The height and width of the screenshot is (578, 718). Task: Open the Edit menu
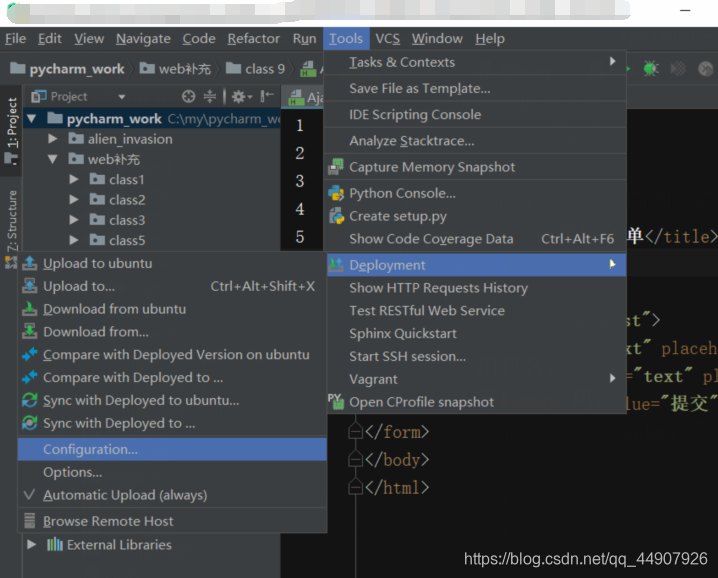(49, 38)
